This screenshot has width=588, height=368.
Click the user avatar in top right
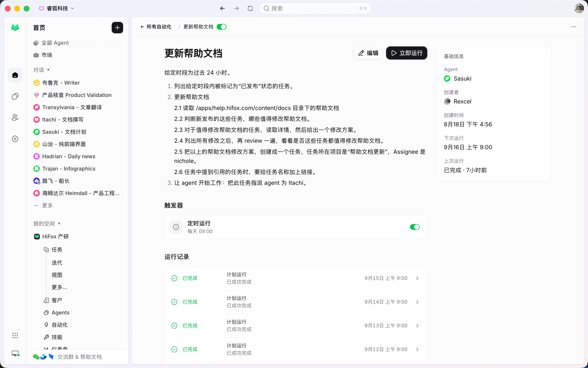579,9
